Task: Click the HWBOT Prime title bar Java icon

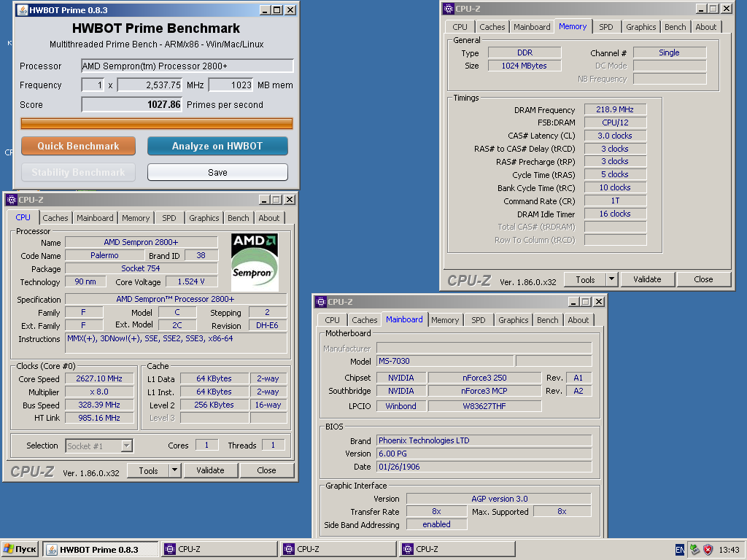Action: click(22, 10)
